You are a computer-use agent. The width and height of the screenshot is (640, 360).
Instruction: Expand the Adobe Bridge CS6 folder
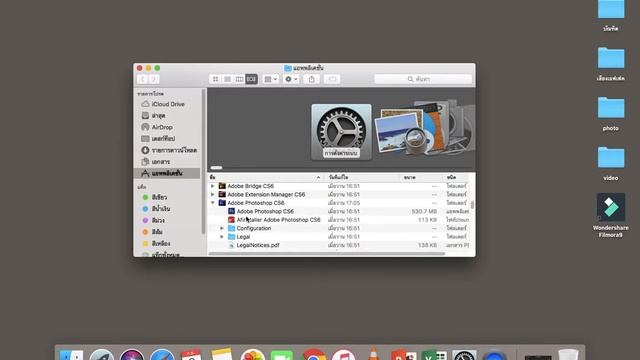click(212, 186)
